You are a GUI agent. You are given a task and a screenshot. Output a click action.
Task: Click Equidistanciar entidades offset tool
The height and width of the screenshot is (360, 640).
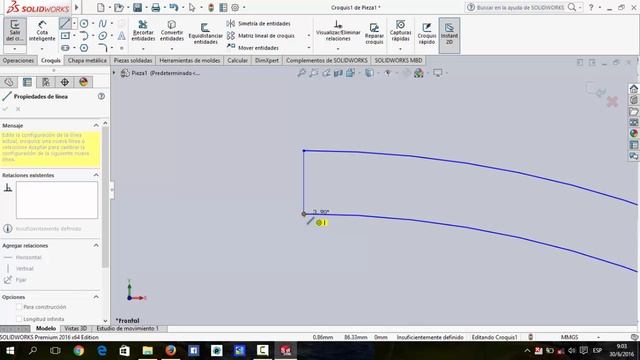(205, 33)
